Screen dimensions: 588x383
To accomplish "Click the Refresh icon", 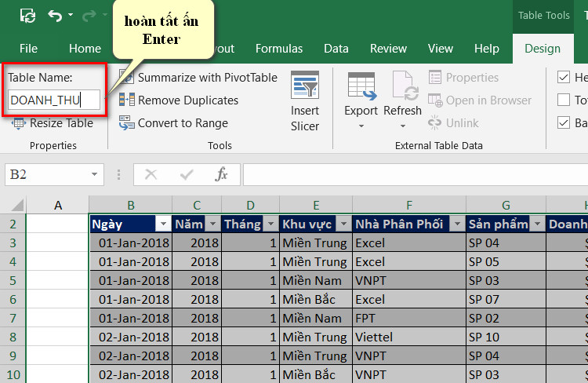I will (405, 86).
